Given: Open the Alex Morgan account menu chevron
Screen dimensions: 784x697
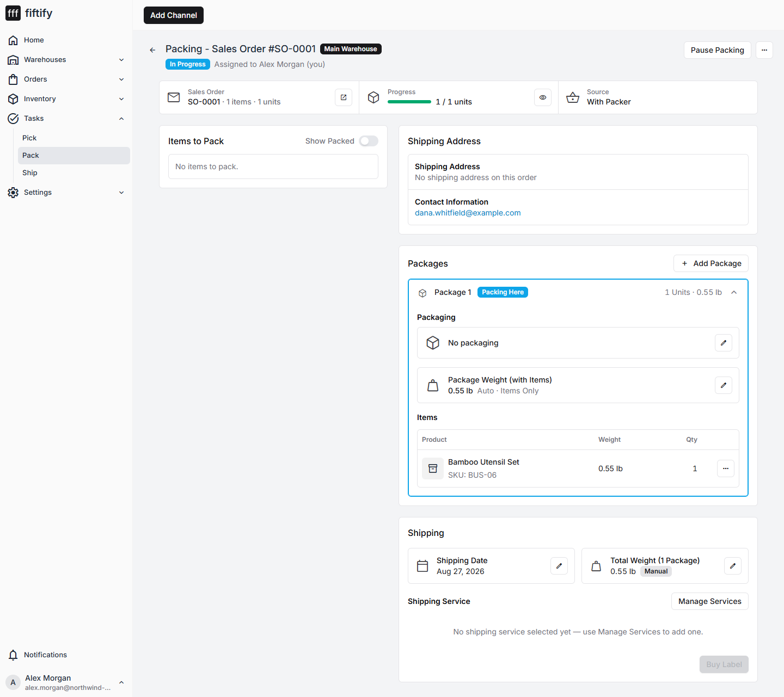Looking at the screenshot, I should coord(121,682).
